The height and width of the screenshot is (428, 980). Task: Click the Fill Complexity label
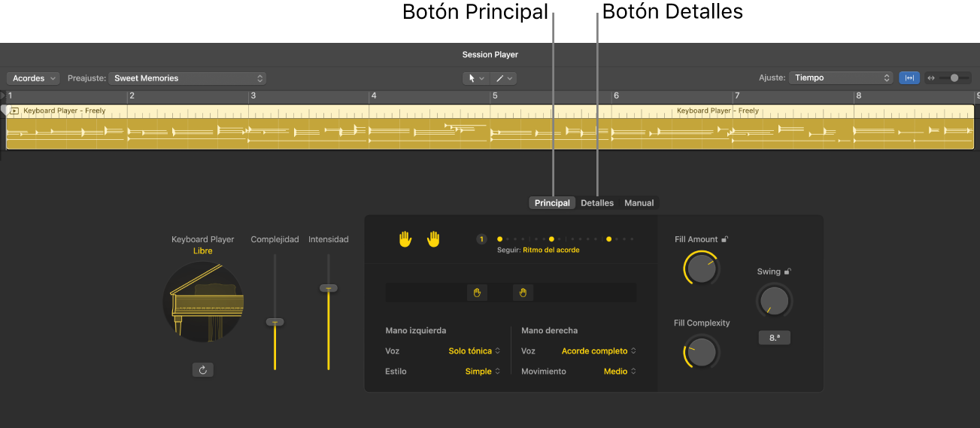[702, 323]
